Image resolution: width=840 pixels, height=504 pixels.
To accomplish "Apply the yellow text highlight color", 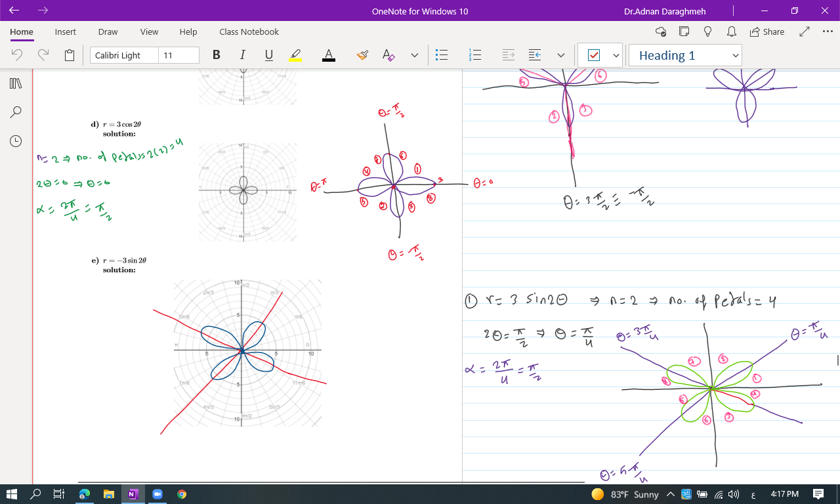I will click(295, 55).
